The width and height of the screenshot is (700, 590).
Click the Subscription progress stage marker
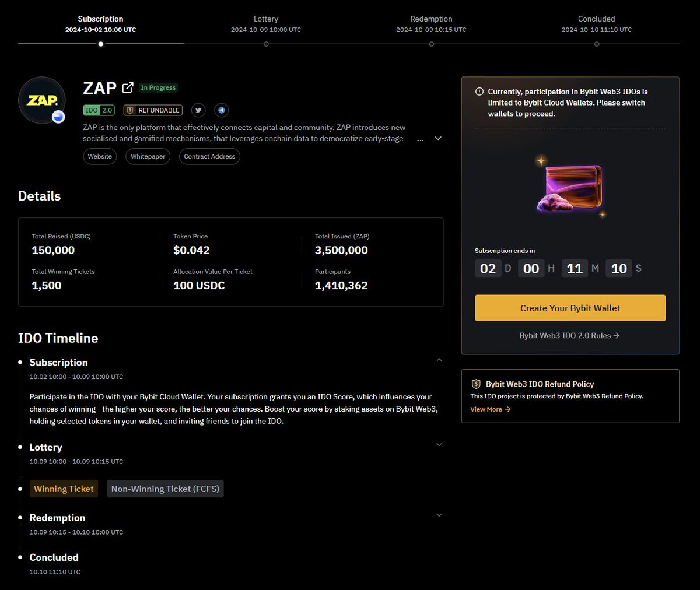pyautogui.click(x=101, y=44)
